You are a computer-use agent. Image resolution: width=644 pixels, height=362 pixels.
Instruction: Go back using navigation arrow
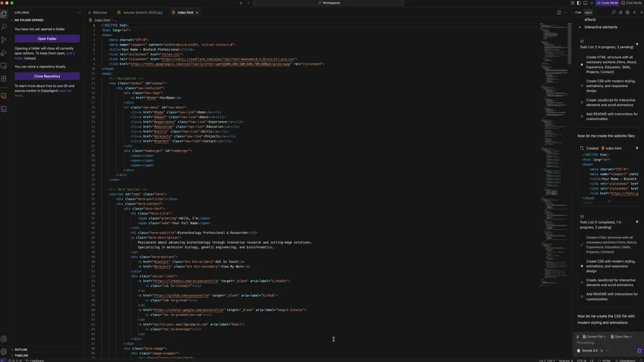[241, 3]
